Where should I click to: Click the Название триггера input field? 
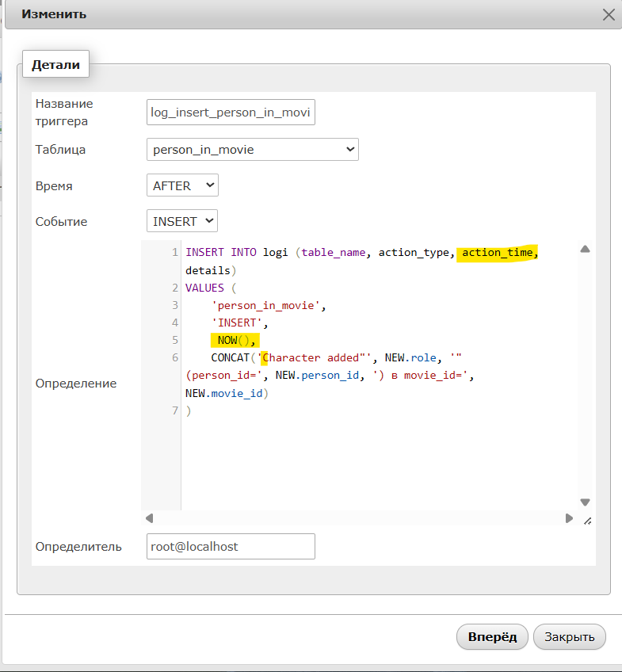(231, 113)
